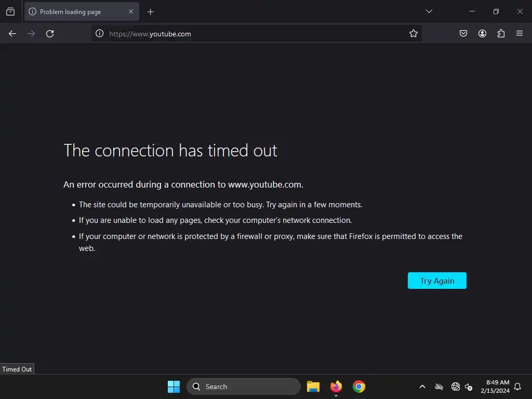Viewport: 532px width, 399px height.
Task: Bookmark this page with the star
Action: 413,34
